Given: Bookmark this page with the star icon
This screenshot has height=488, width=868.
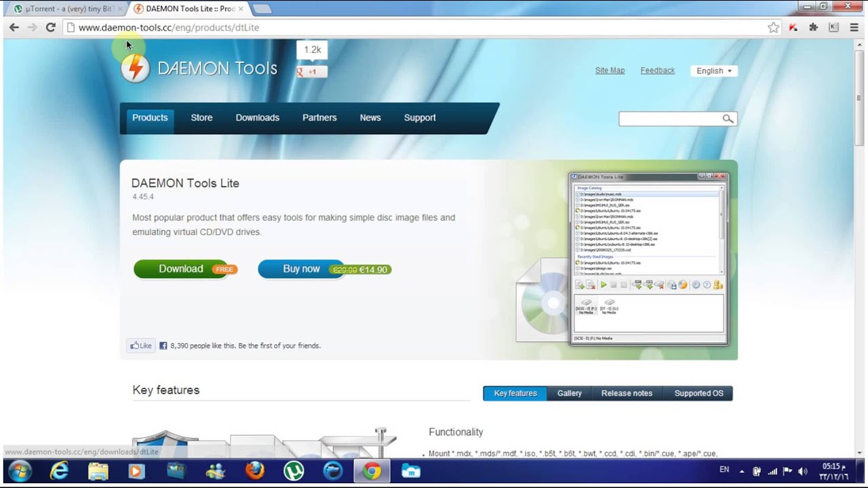Looking at the screenshot, I should pyautogui.click(x=773, y=27).
